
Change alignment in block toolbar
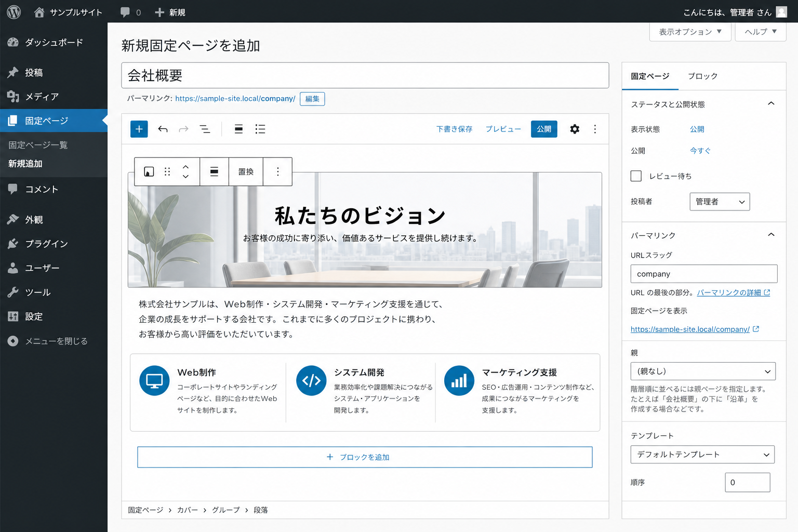pos(214,171)
